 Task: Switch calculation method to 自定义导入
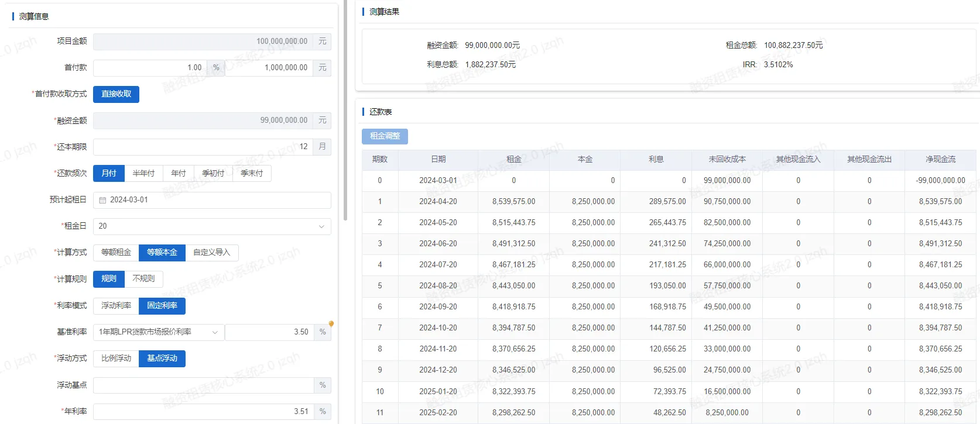[211, 253]
